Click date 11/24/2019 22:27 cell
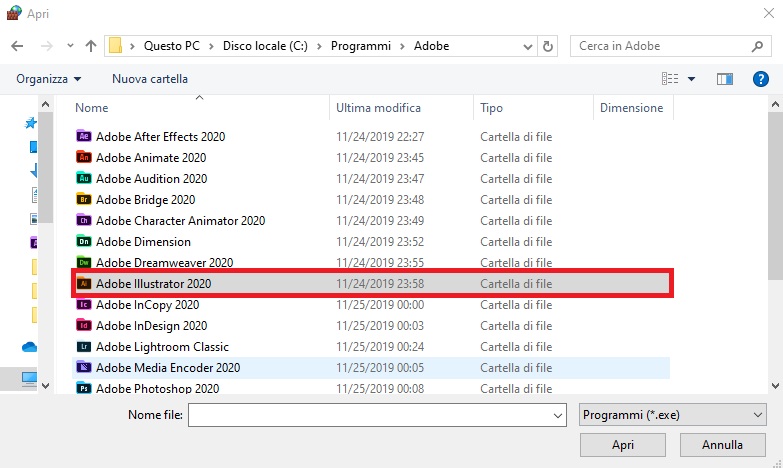Screen dimensions: 783x468 [380, 136]
